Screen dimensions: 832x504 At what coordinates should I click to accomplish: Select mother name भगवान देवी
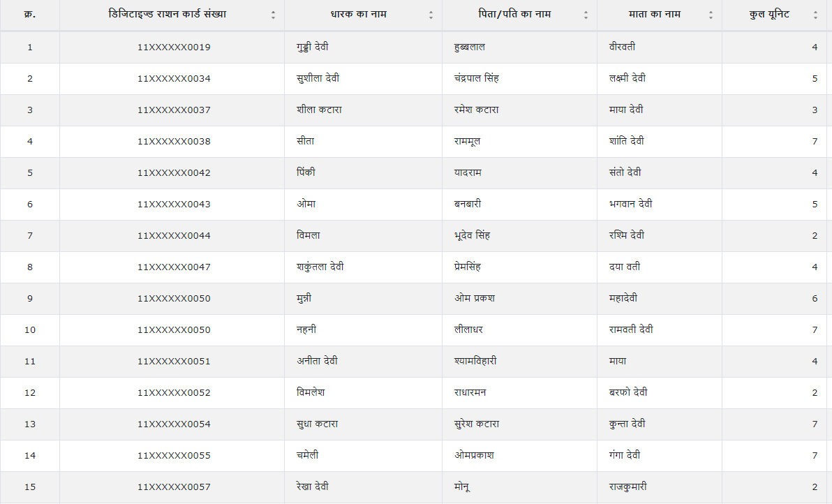[630, 205]
